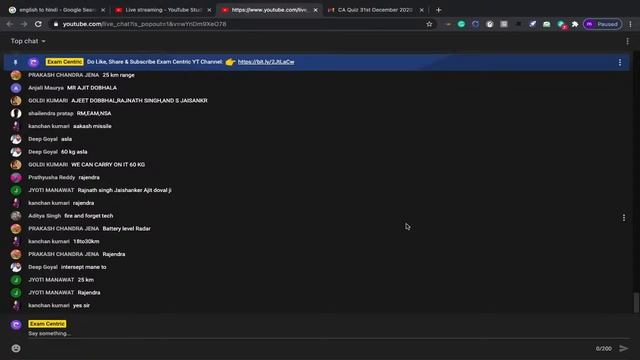Click the blue circular-arrow extension icon

coord(476,24)
